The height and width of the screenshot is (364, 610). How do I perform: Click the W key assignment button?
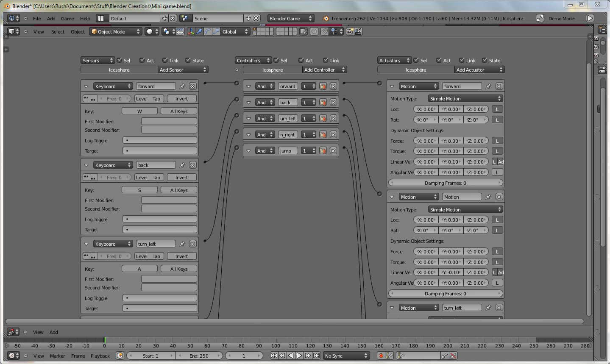[x=139, y=111]
